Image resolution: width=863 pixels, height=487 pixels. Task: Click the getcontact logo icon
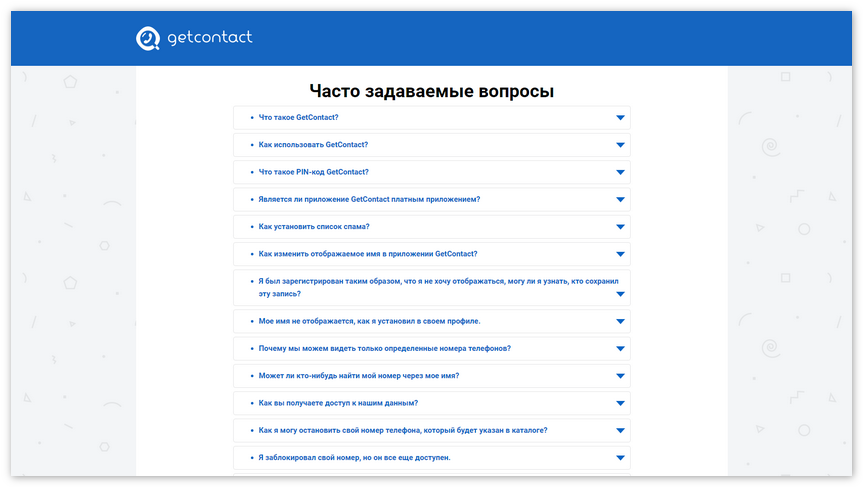coord(148,39)
